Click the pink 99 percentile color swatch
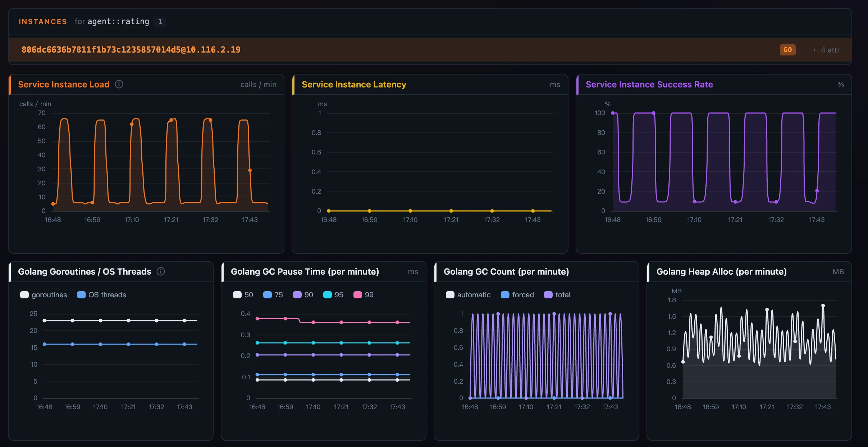This screenshot has height=447, width=868. coord(358,295)
